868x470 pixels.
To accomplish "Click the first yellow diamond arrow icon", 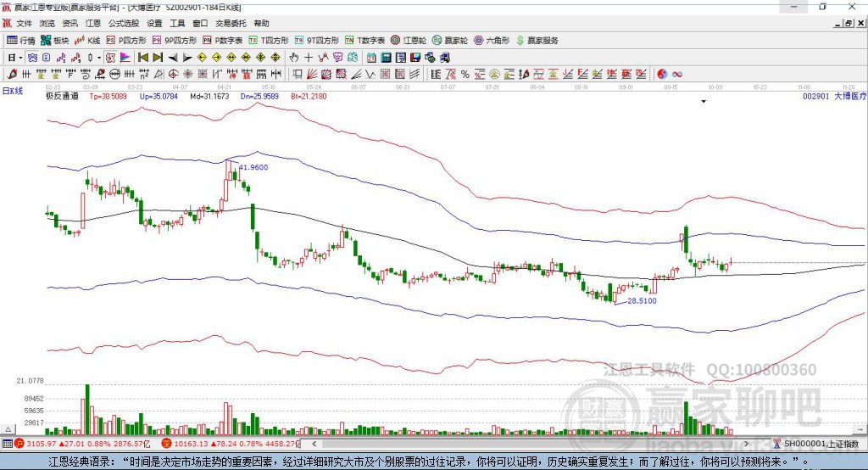I will pyautogui.click(x=202, y=58).
